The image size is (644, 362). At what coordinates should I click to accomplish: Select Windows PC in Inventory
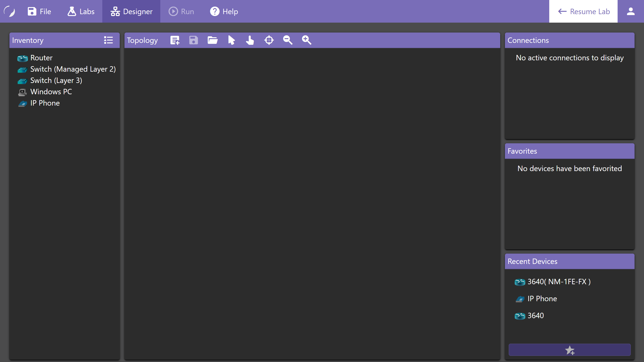tap(51, 92)
